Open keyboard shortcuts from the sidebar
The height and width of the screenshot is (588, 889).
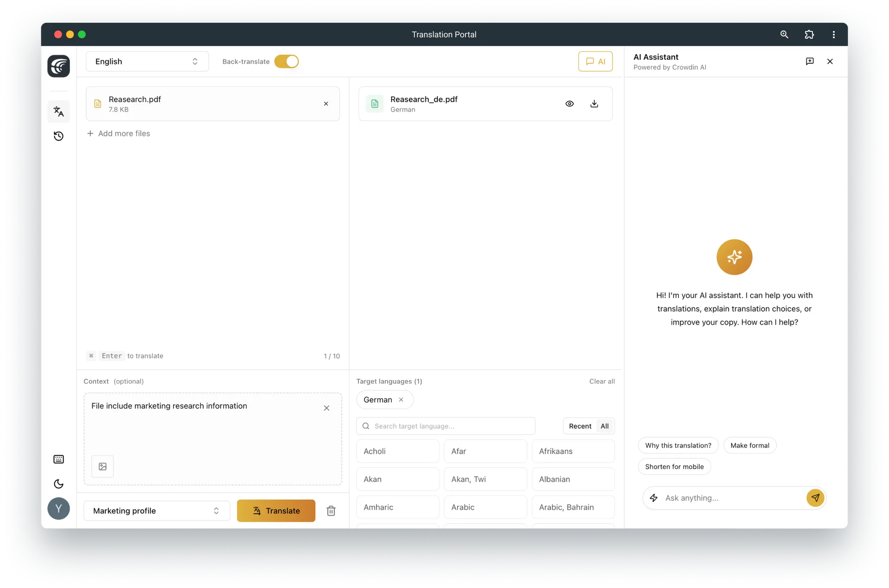click(59, 459)
